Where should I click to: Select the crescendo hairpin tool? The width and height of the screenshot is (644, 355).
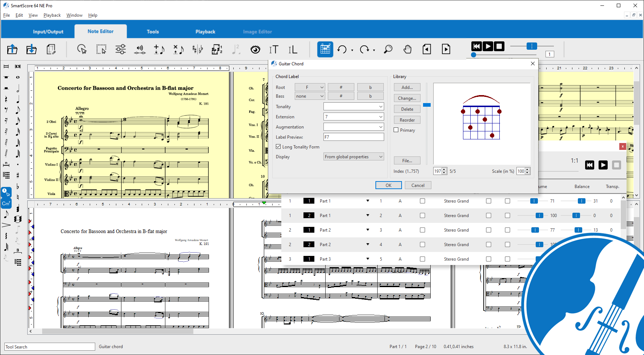point(6,225)
